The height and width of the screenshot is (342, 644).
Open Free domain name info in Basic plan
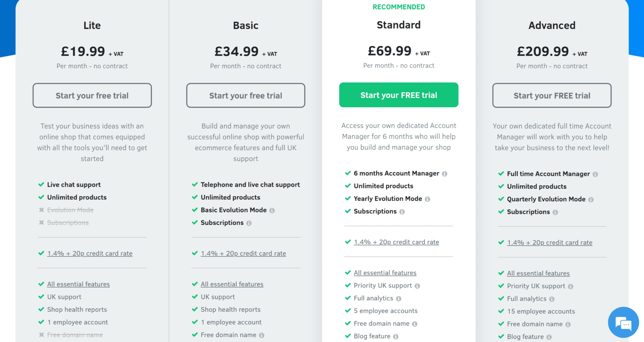[x=262, y=335]
